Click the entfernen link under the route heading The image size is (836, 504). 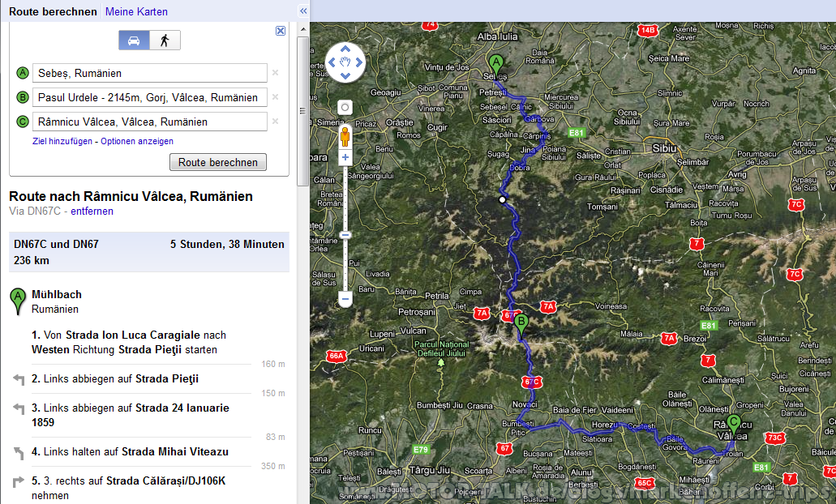tap(92, 211)
